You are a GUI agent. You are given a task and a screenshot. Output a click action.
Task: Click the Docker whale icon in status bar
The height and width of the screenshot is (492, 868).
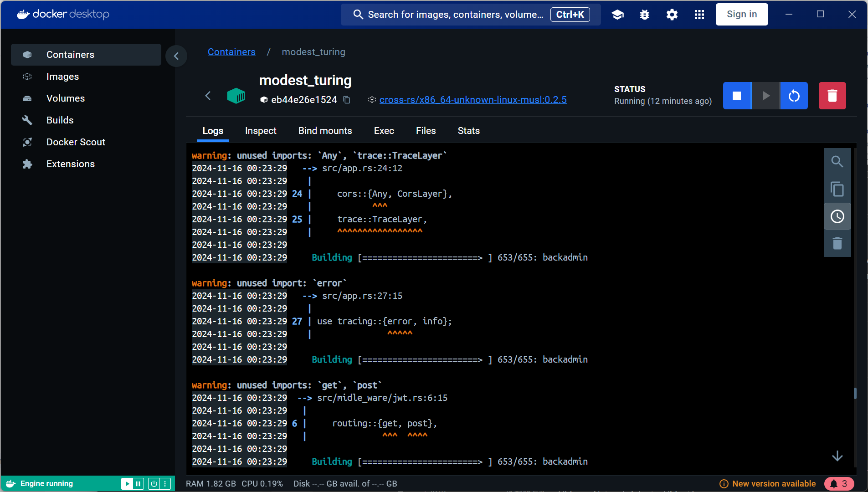click(x=11, y=484)
